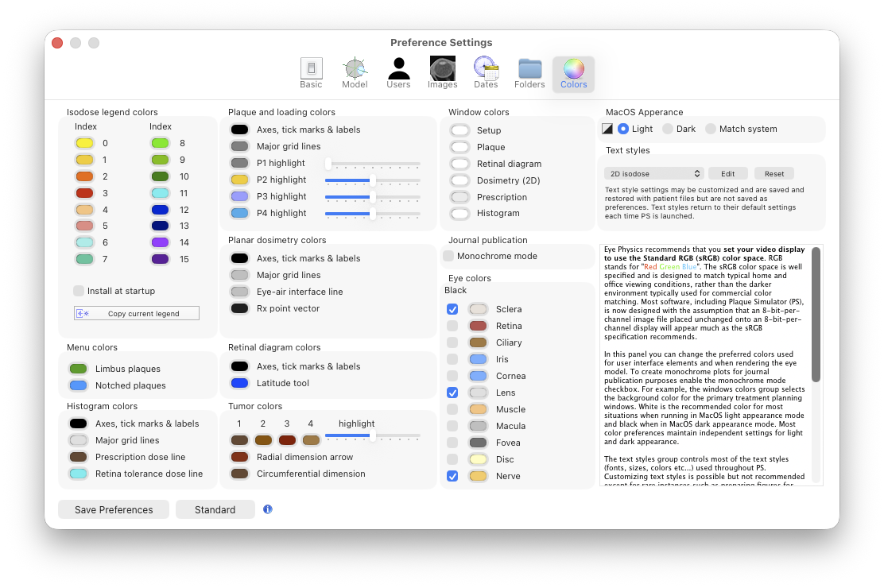This screenshot has width=884, height=588.
Task: Select the Dark appearance radio button
Action: click(668, 129)
